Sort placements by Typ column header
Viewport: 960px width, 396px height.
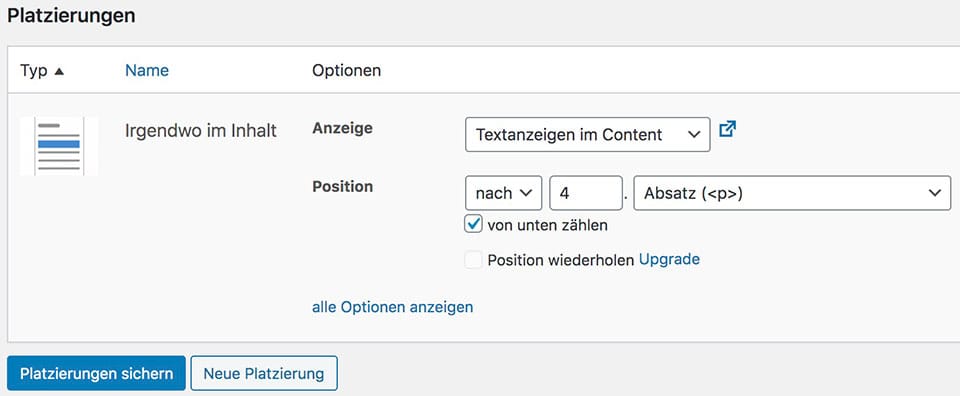click(x=34, y=71)
